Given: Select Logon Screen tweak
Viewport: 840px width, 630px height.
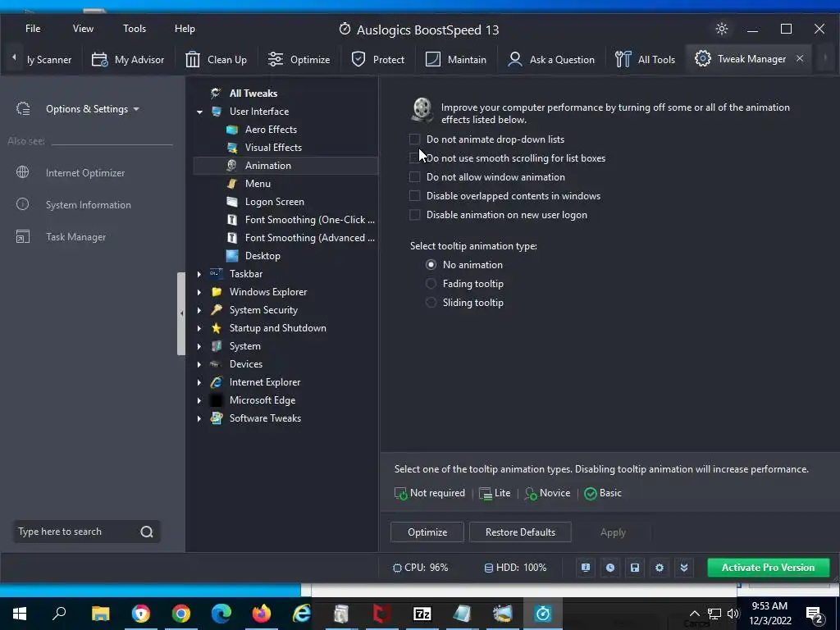Looking at the screenshot, I should (274, 202).
